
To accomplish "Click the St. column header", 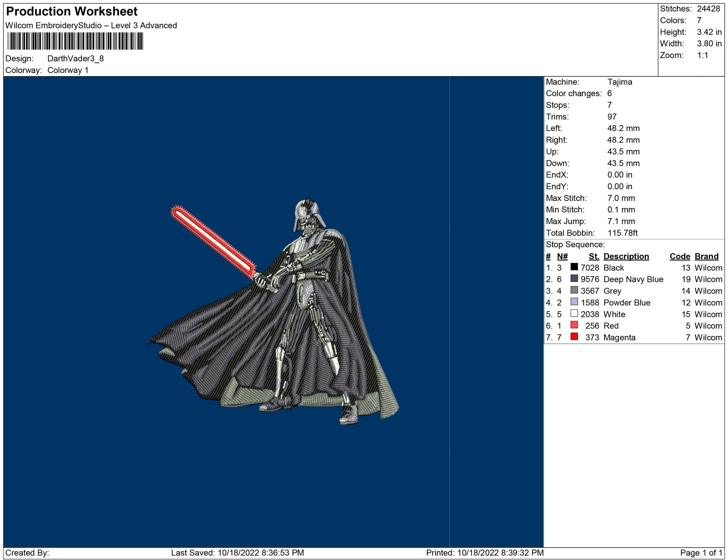I will click(x=593, y=256).
